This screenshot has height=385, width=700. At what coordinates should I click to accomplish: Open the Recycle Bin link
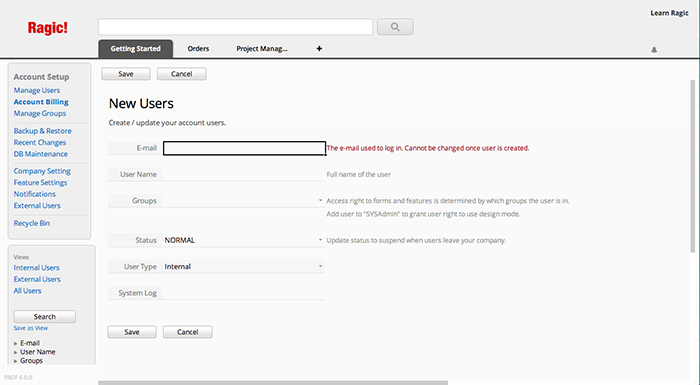click(x=32, y=223)
